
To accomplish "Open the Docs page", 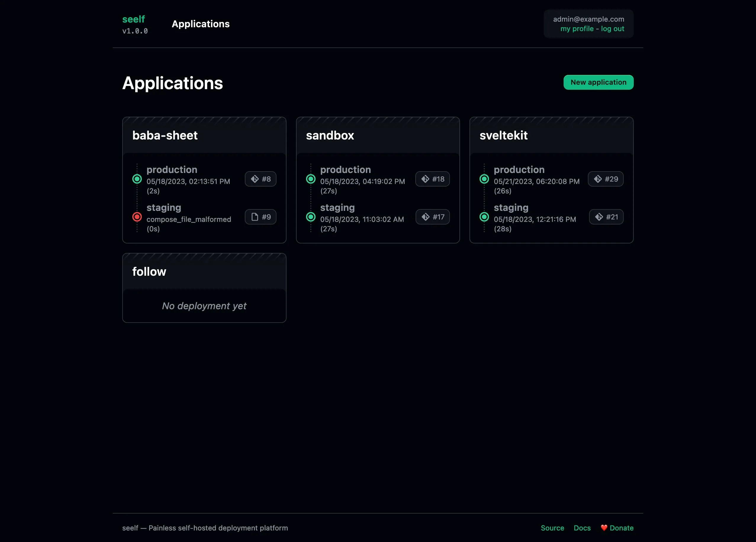I will click(x=582, y=528).
